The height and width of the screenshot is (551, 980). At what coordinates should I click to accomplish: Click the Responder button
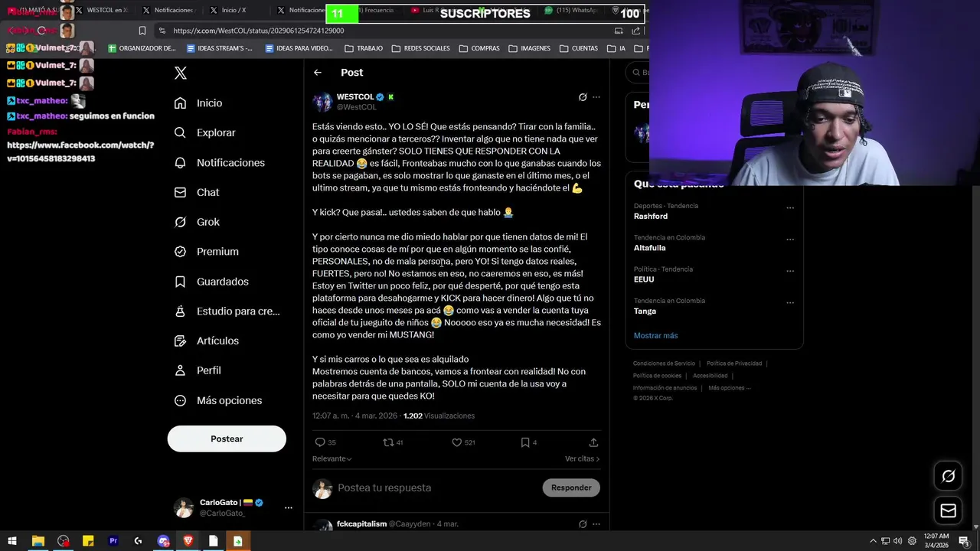pyautogui.click(x=571, y=487)
